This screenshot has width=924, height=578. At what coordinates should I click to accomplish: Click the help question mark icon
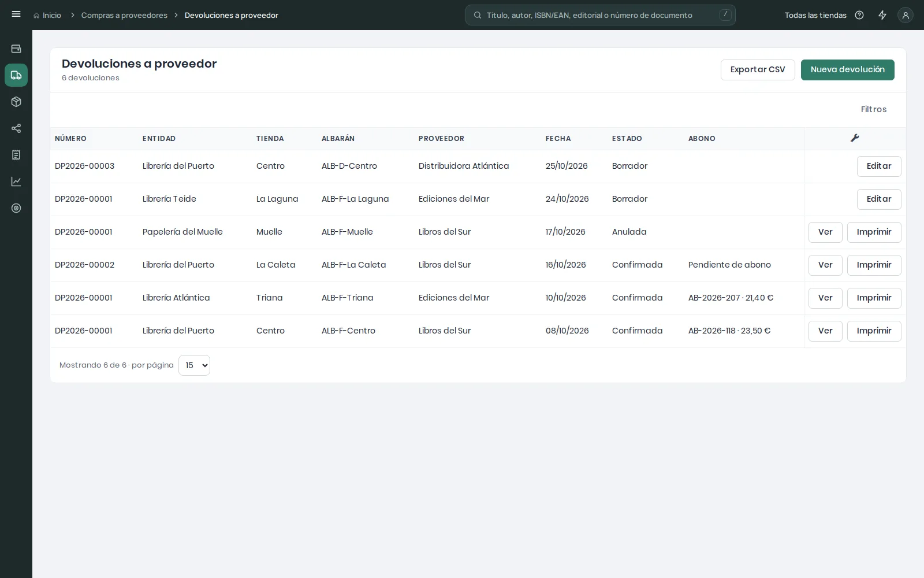(859, 16)
